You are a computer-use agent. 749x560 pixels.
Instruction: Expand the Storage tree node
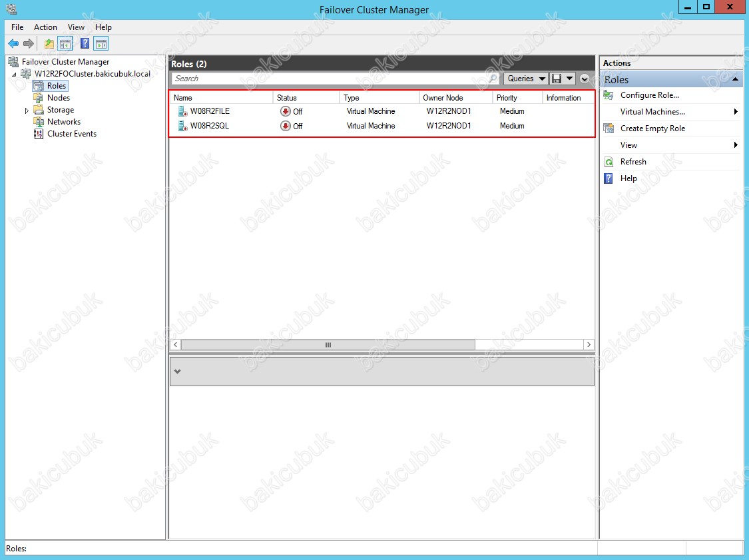[27, 111]
